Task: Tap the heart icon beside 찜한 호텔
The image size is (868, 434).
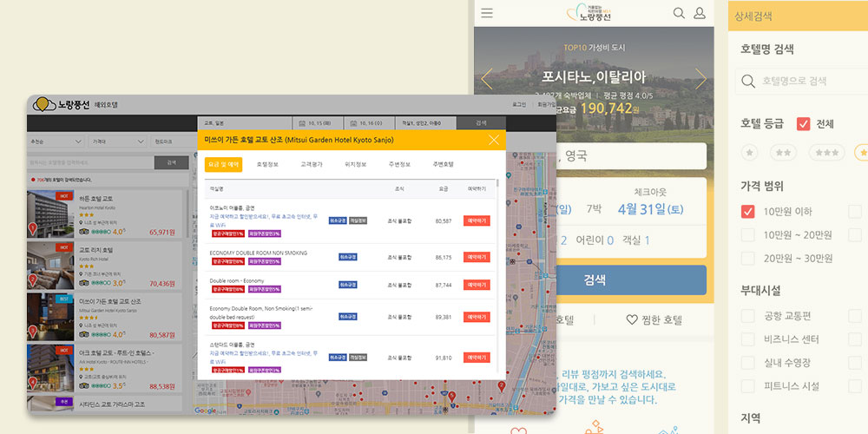Action: pos(632,319)
